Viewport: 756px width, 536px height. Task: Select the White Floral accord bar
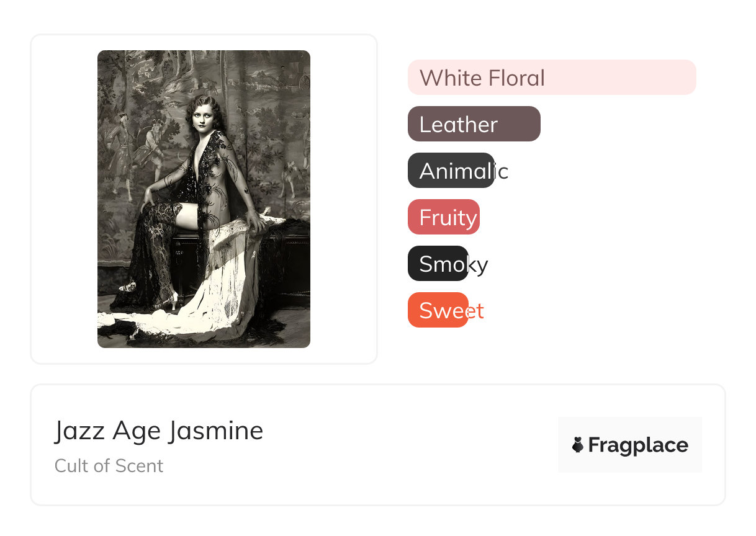pyautogui.click(x=551, y=78)
